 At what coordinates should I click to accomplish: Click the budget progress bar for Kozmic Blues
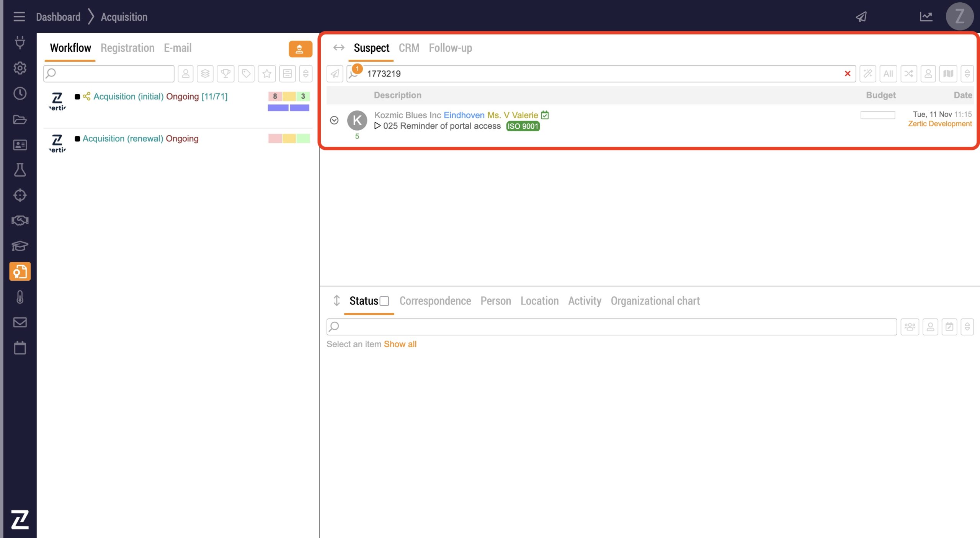pos(877,115)
